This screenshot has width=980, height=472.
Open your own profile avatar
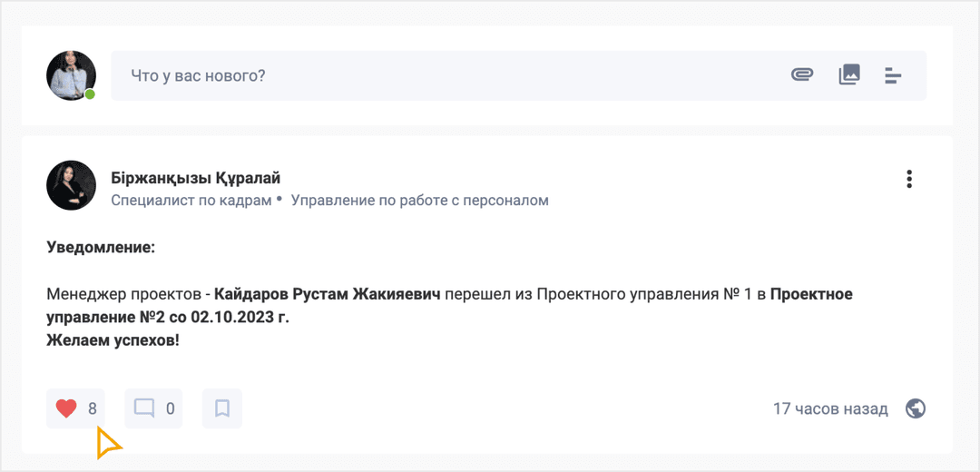[x=71, y=74]
